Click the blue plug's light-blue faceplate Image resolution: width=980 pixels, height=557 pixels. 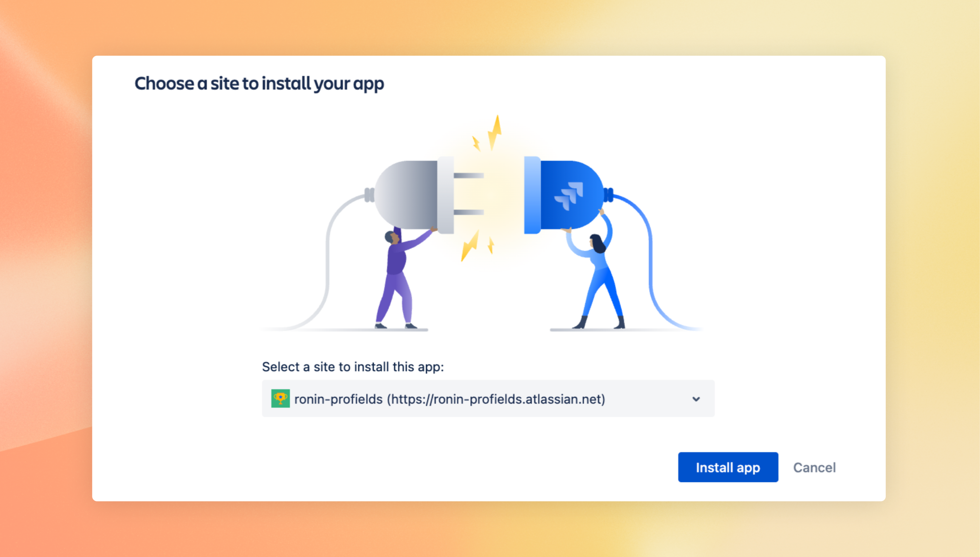(x=532, y=195)
